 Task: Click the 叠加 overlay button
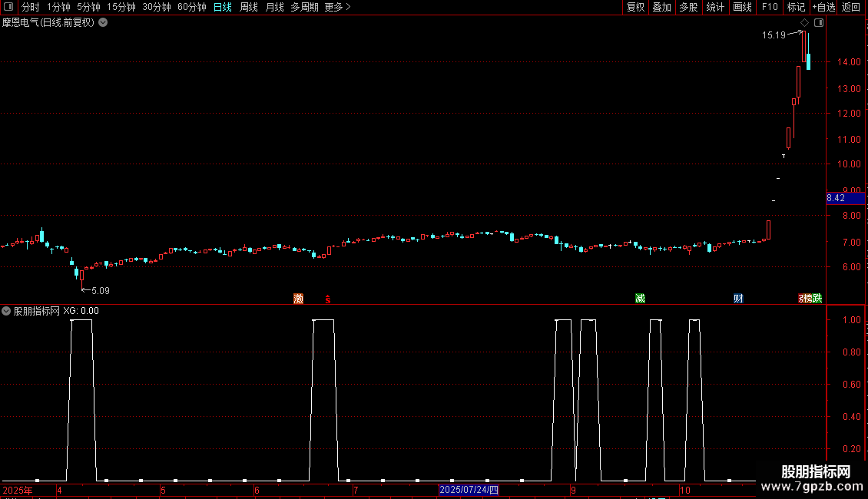(661, 7)
